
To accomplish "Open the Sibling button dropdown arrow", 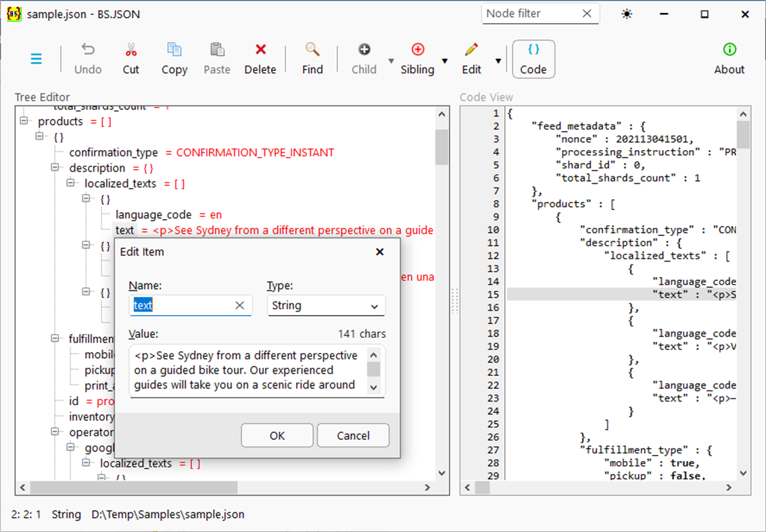I will click(x=445, y=61).
